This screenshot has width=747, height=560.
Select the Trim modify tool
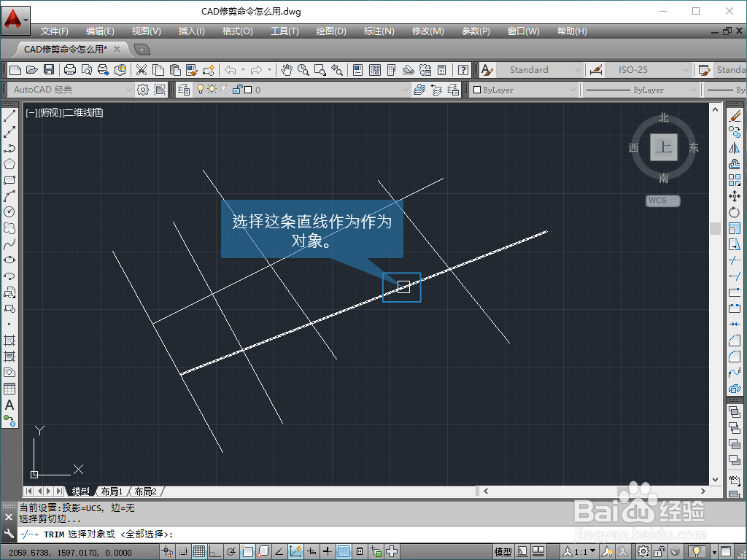click(735, 260)
